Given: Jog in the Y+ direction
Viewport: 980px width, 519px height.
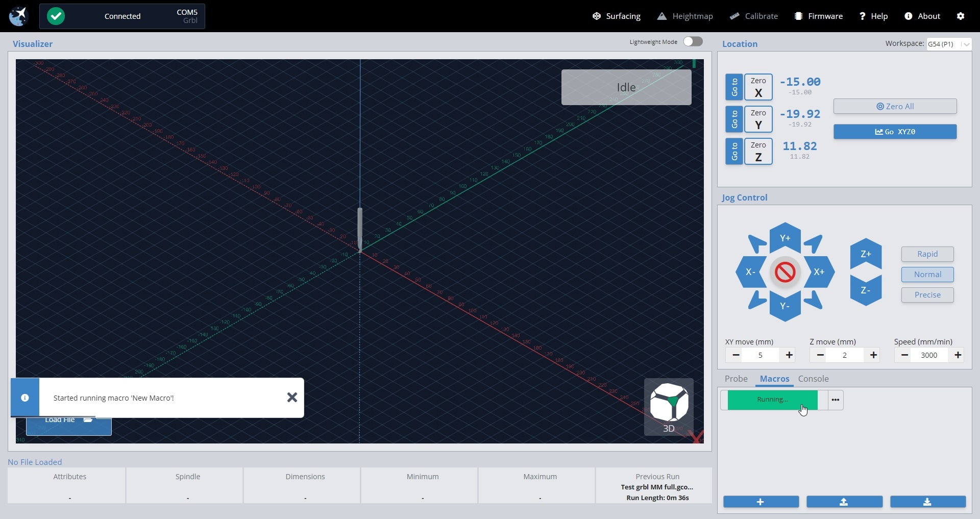Looking at the screenshot, I should [x=785, y=238].
